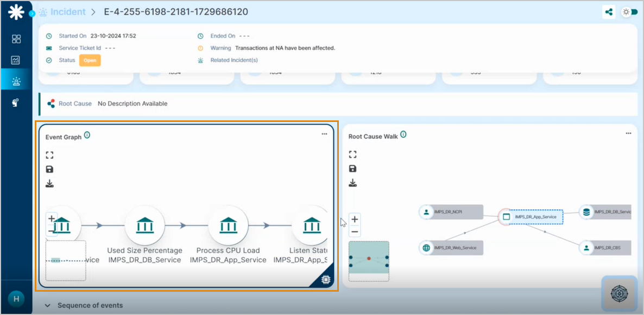Screen dimensions: 644x315
Task: Open user profile avatar H
Action: (x=16, y=298)
